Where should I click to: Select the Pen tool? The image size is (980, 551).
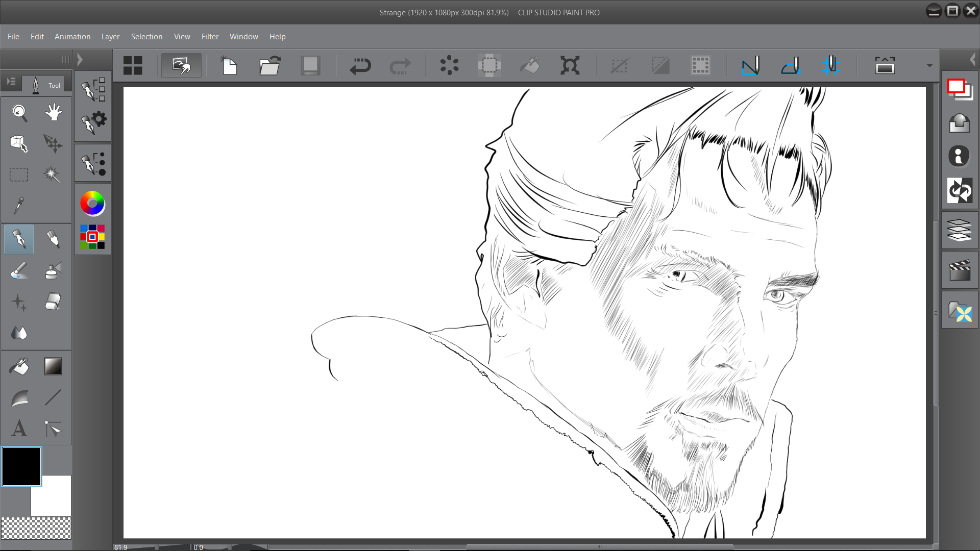(x=19, y=239)
